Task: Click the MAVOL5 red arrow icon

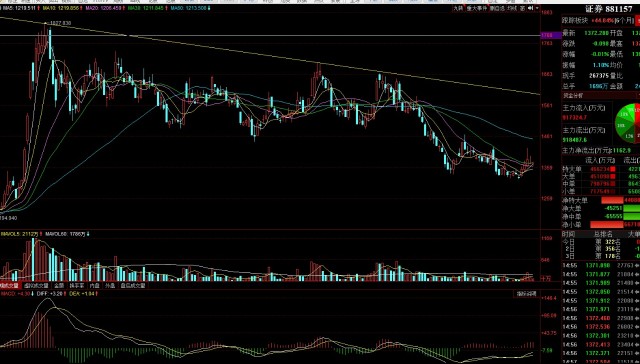Action: coord(42,234)
